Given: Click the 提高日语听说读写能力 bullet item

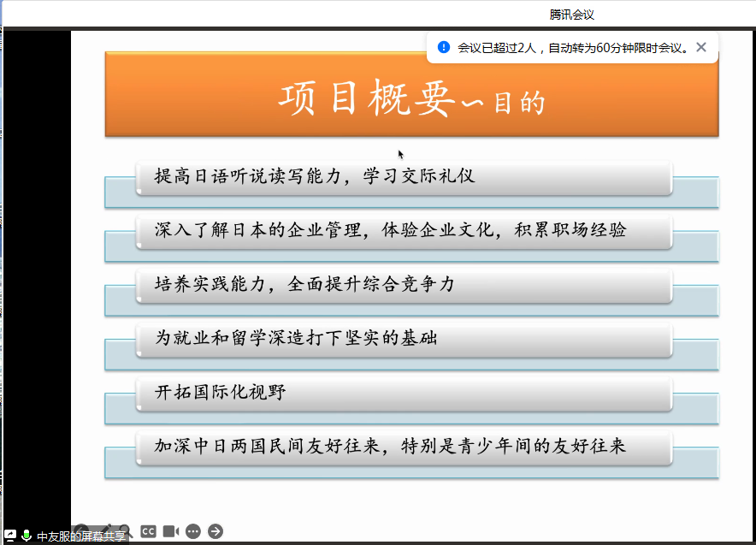Looking at the screenshot, I should point(403,177).
